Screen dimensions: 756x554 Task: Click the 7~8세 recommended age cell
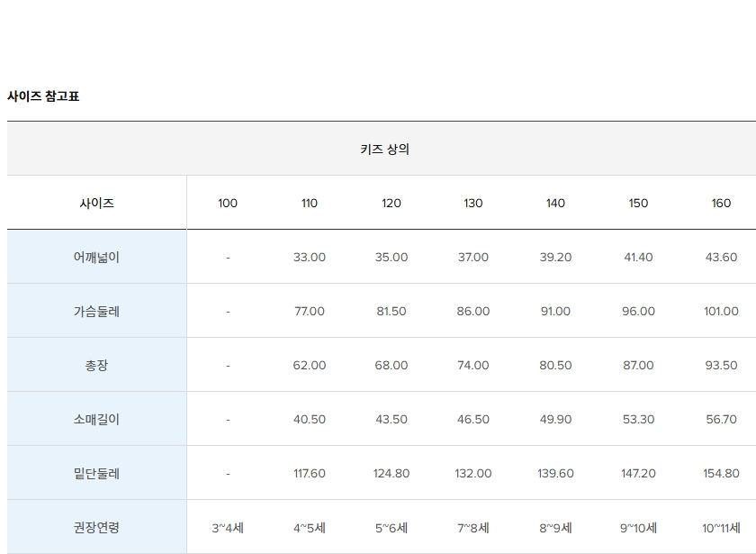[x=473, y=528]
